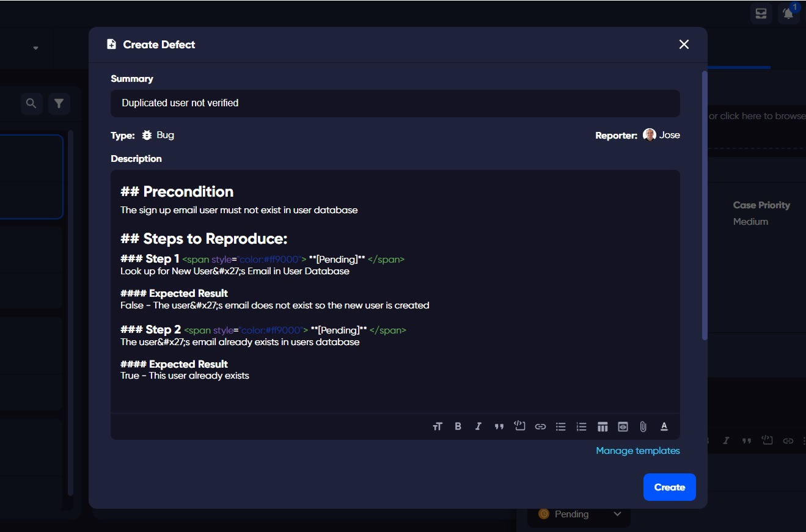Toggle preview mode with eye icon
Image resolution: width=806 pixels, height=532 pixels.
click(623, 427)
